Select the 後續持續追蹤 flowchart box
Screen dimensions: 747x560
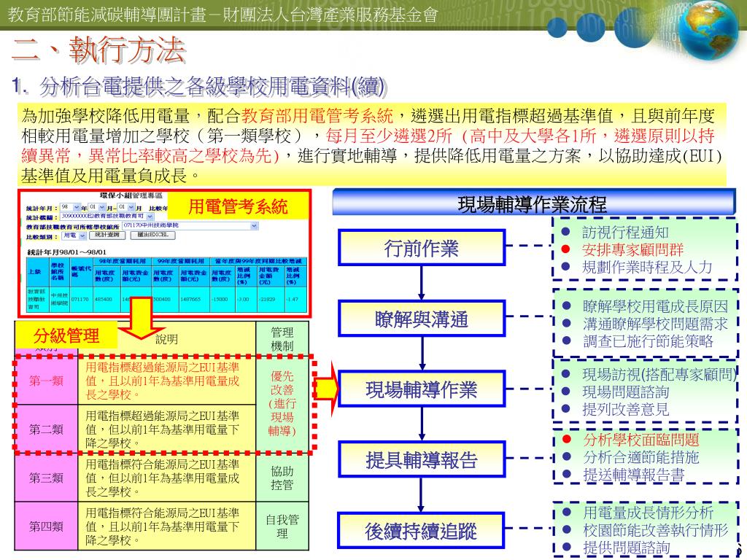click(x=422, y=530)
